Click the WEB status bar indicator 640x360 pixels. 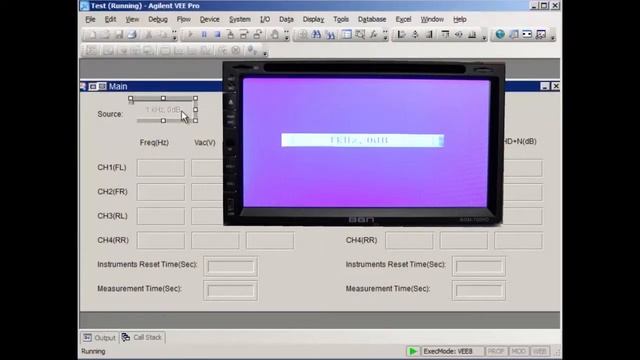point(540,351)
